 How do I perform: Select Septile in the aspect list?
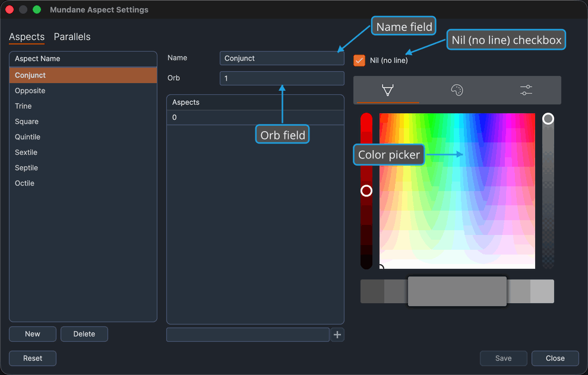[83, 167]
